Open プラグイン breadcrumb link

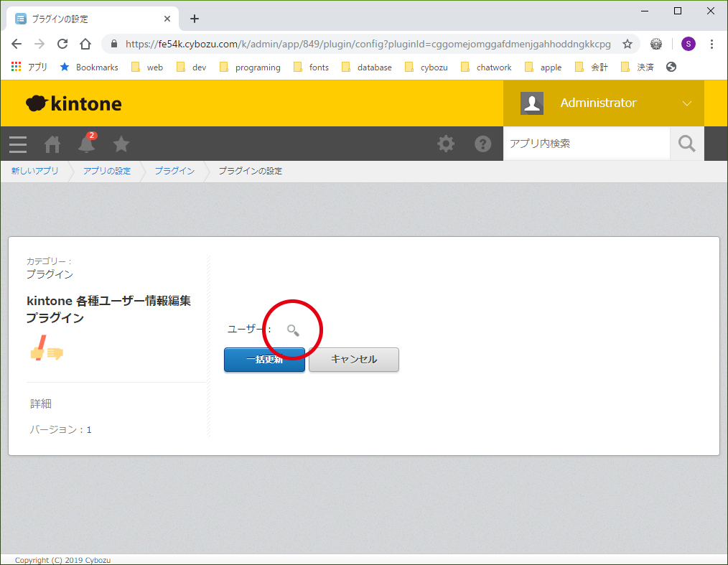174,171
